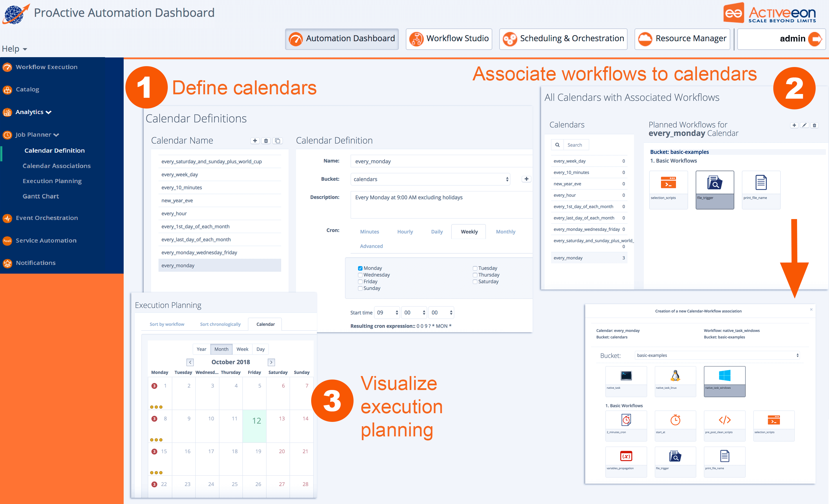829x504 pixels.
Task: Click the Analytics chart icon
Action: (8, 112)
